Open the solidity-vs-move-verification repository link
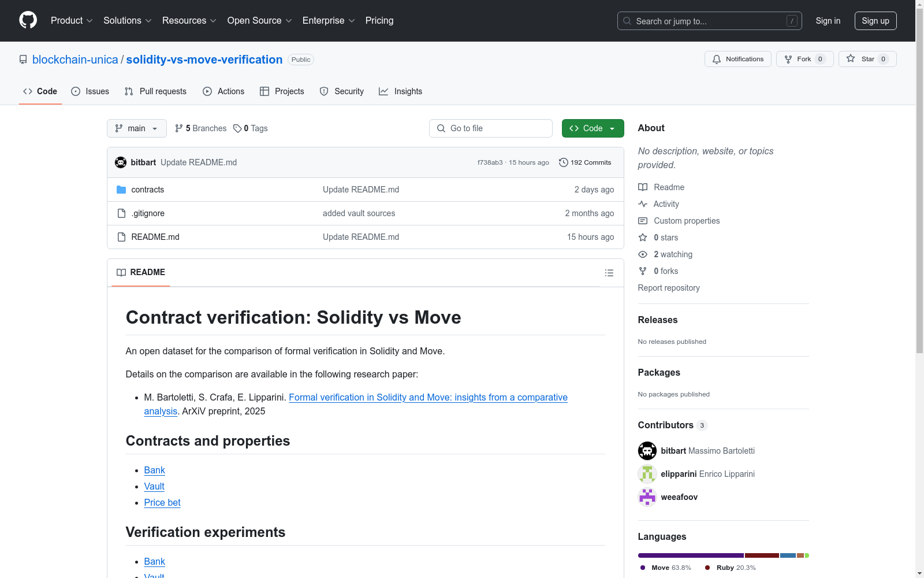Image resolution: width=924 pixels, height=578 pixels. click(204, 60)
